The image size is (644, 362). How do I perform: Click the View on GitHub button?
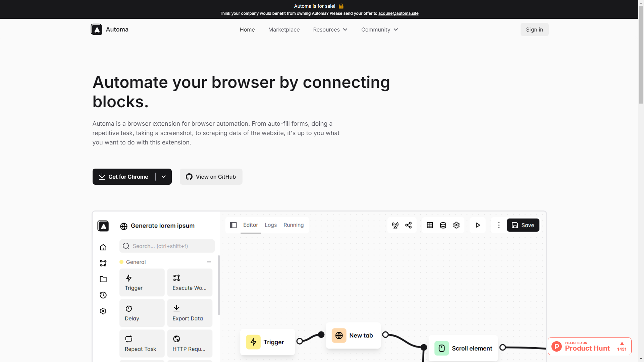point(211,177)
